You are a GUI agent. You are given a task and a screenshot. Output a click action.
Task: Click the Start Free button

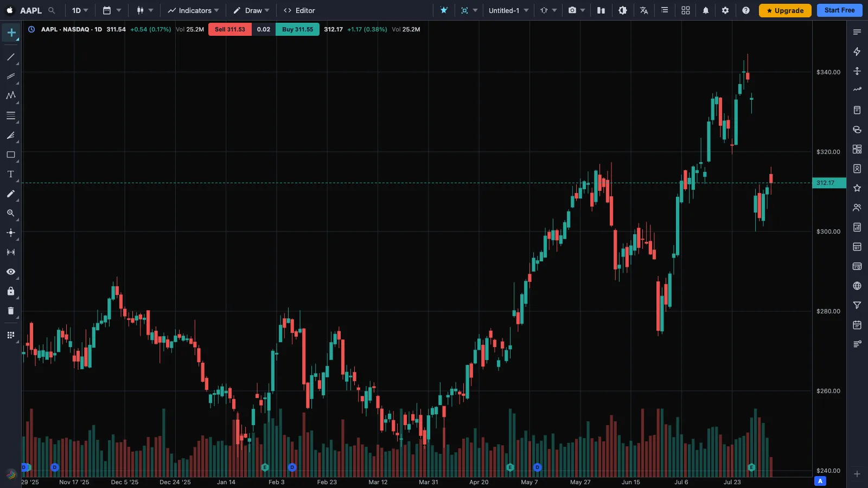tap(839, 10)
